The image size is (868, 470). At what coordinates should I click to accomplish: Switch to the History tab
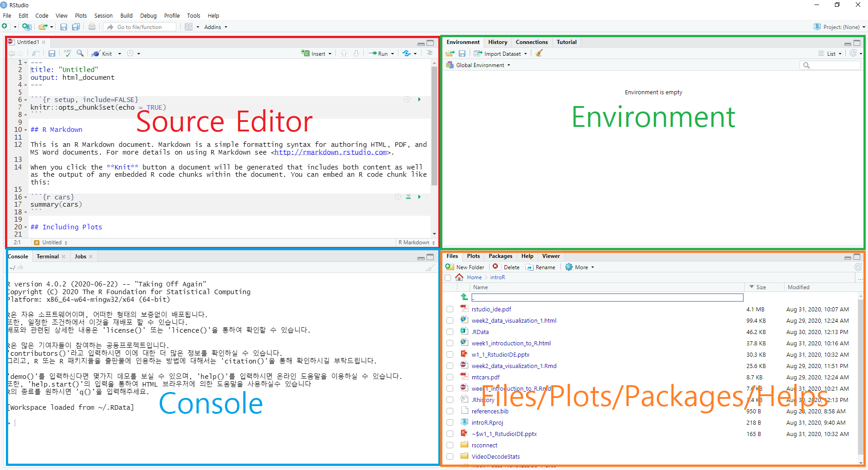pos(497,42)
